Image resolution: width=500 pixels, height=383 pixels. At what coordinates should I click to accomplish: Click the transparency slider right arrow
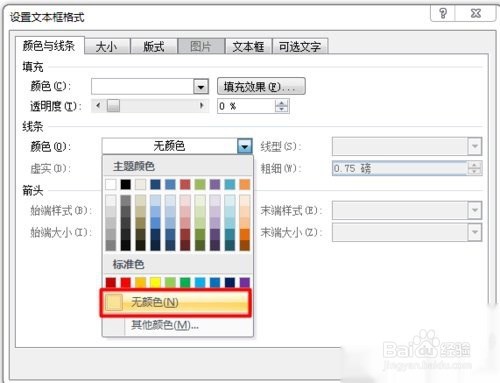(202, 106)
